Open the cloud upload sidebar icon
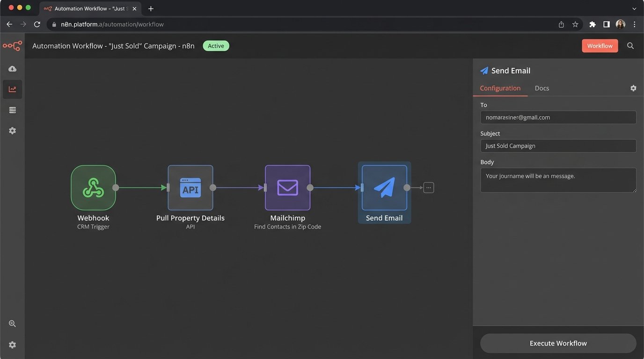The height and width of the screenshot is (359, 644). (12, 69)
